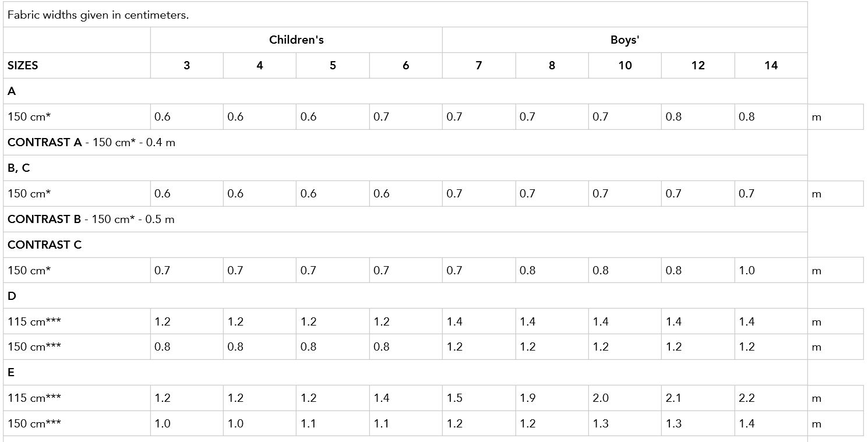Screen dimensions: 868x442
Task: Click the fabric widths note at top
Action: point(98,15)
